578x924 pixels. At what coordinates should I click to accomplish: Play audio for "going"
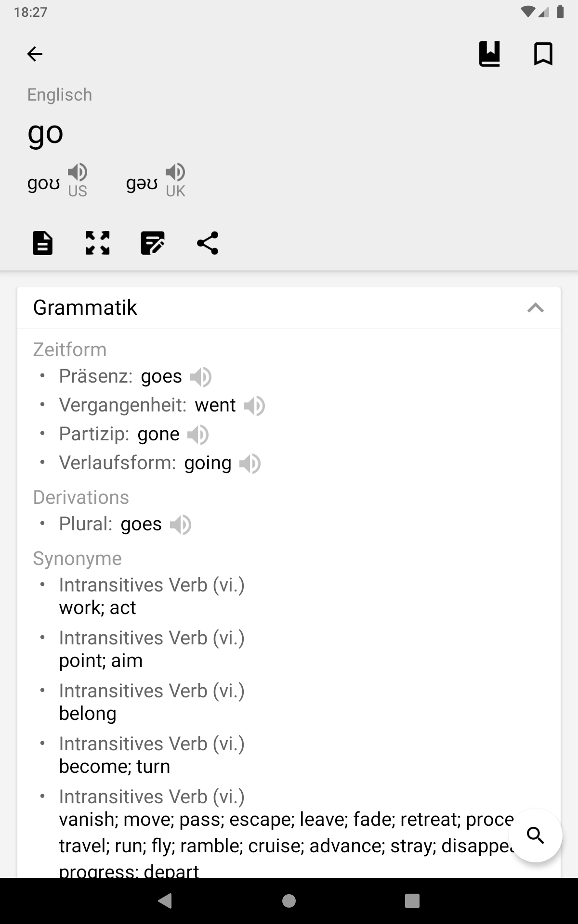(x=250, y=464)
